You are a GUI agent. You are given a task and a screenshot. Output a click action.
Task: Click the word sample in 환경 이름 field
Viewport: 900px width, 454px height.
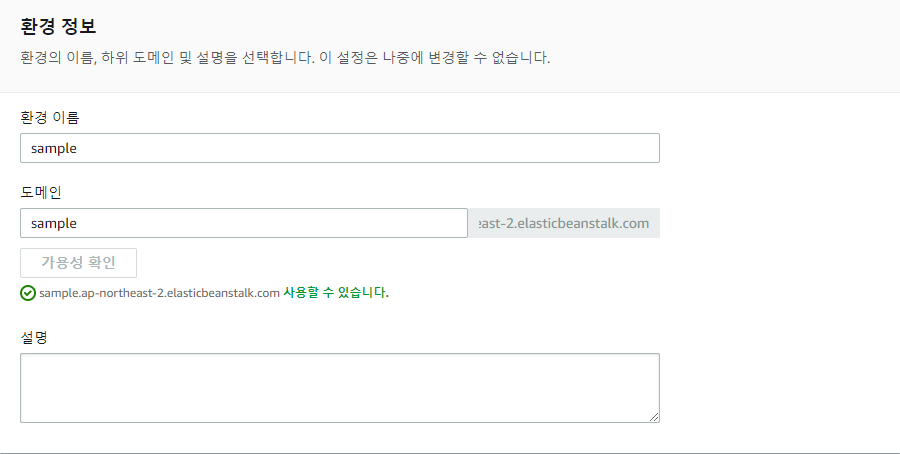click(54, 148)
